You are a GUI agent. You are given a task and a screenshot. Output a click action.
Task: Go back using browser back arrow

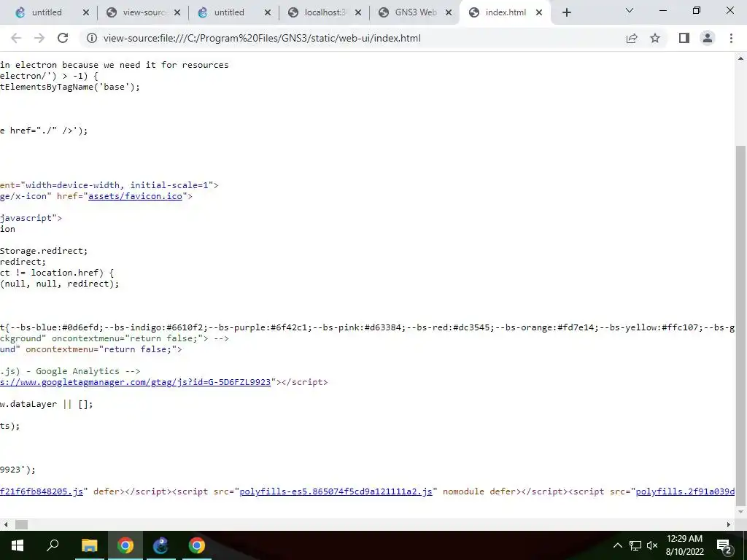click(x=16, y=38)
